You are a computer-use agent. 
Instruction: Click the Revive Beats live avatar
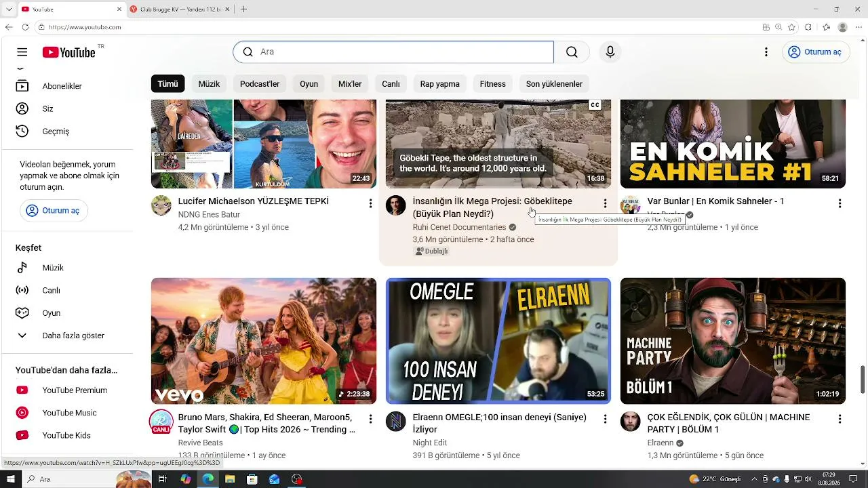coord(161,422)
